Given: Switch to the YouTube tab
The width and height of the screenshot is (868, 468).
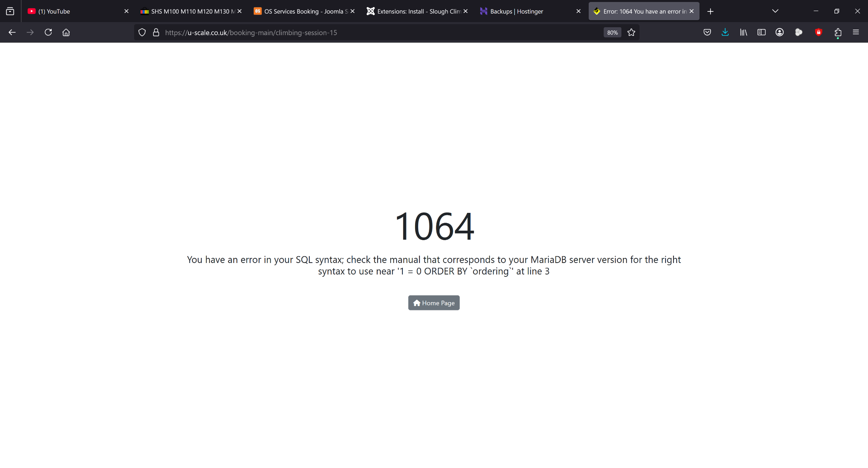Looking at the screenshot, I should tap(78, 11).
